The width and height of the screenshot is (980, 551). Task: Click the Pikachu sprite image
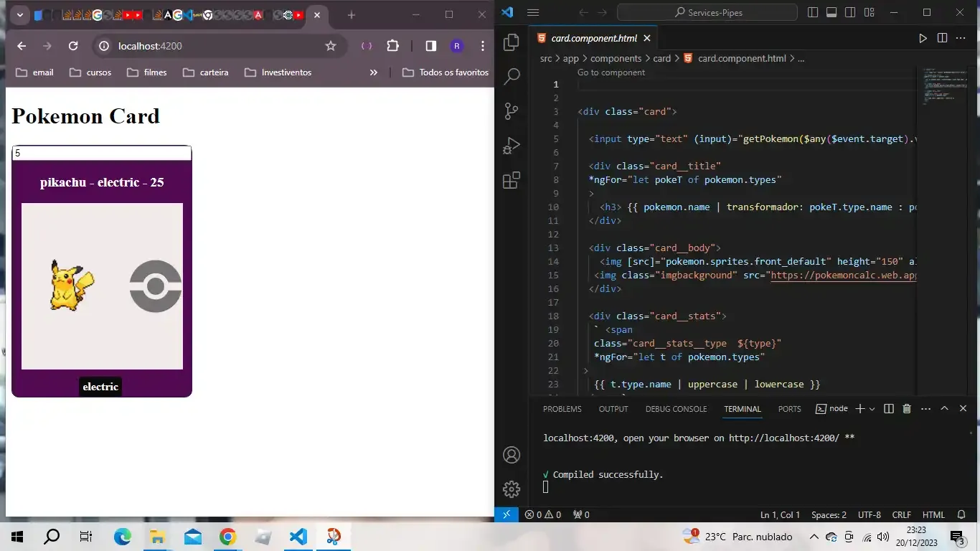click(72, 286)
